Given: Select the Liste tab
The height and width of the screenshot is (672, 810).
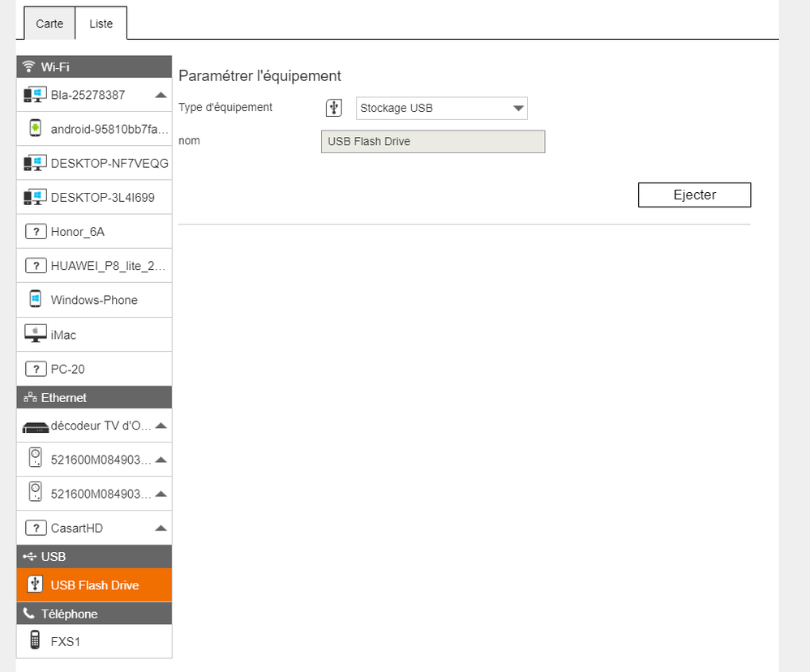Looking at the screenshot, I should [x=101, y=24].
